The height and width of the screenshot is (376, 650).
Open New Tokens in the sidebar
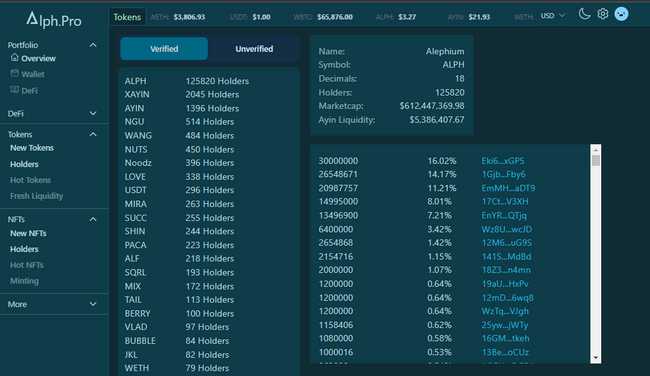[32, 148]
